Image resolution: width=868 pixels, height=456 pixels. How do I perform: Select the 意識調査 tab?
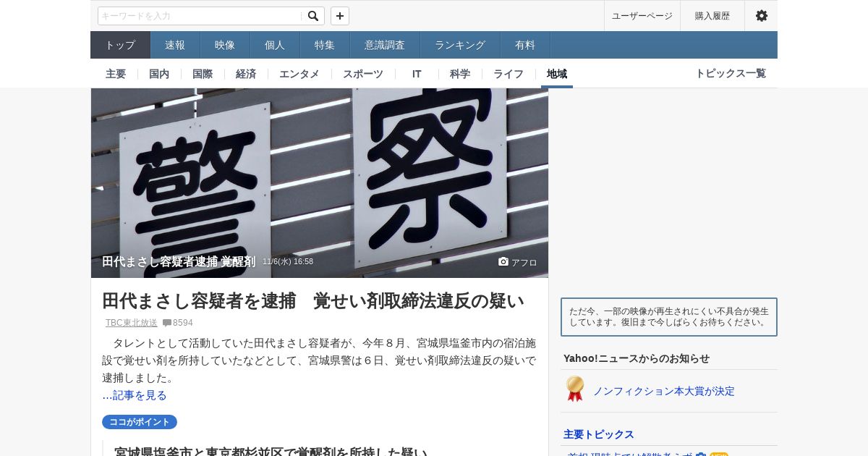pyautogui.click(x=385, y=45)
